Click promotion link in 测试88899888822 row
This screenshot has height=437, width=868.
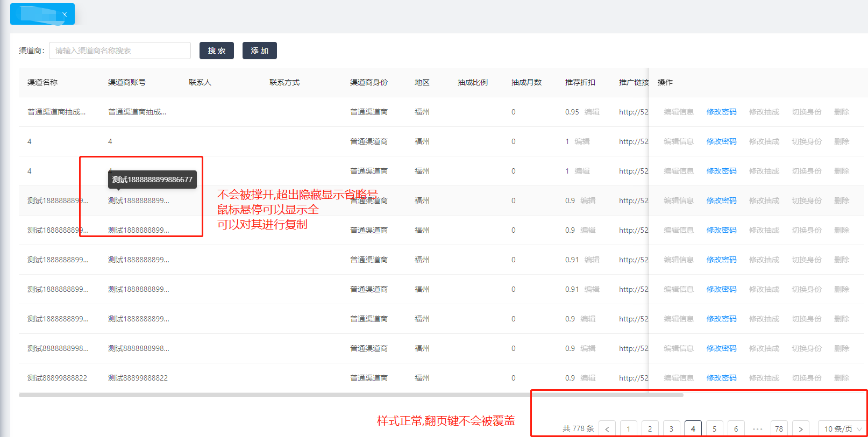634,378
